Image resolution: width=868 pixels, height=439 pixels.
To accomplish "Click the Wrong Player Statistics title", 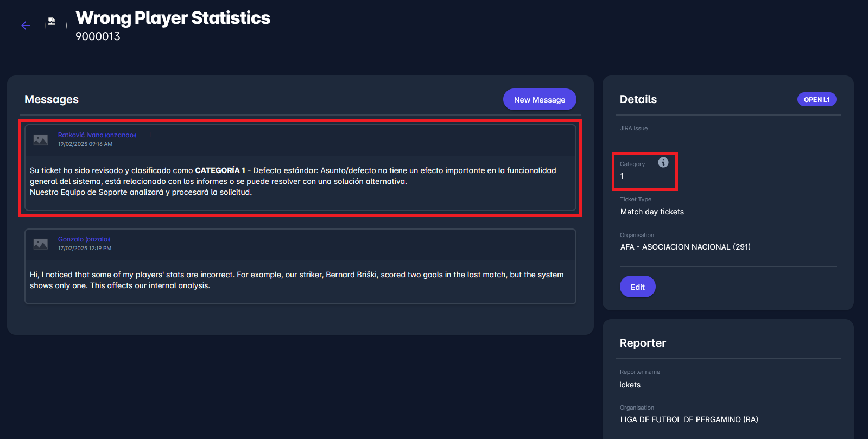I will [173, 18].
